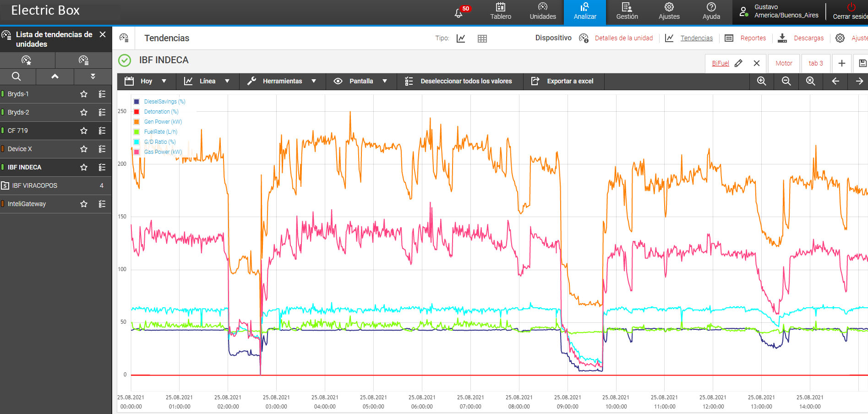
Task: Toggle favorite star for InteliGateway
Action: [84, 204]
